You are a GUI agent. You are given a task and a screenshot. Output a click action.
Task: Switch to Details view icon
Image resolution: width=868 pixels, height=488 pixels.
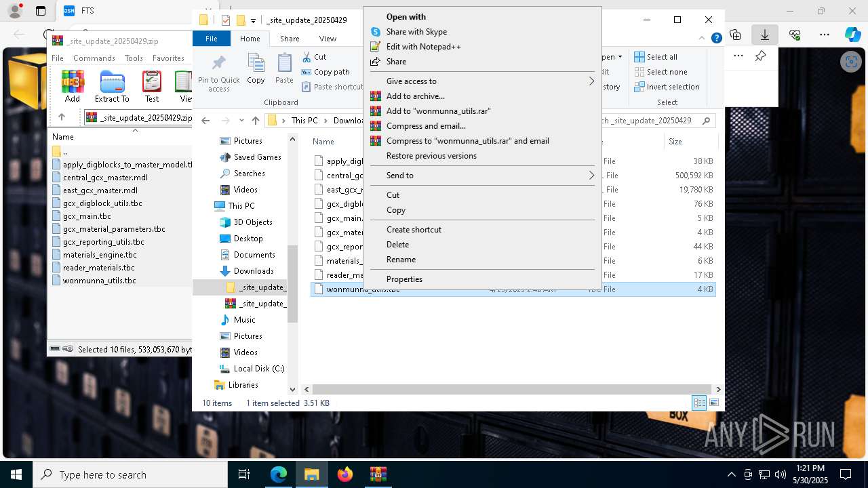coord(699,403)
